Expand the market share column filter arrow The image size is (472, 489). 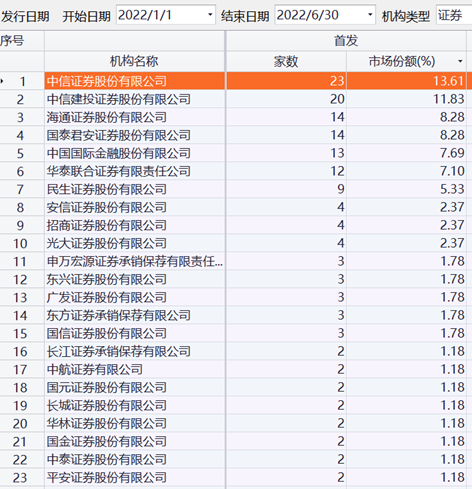coord(460,61)
